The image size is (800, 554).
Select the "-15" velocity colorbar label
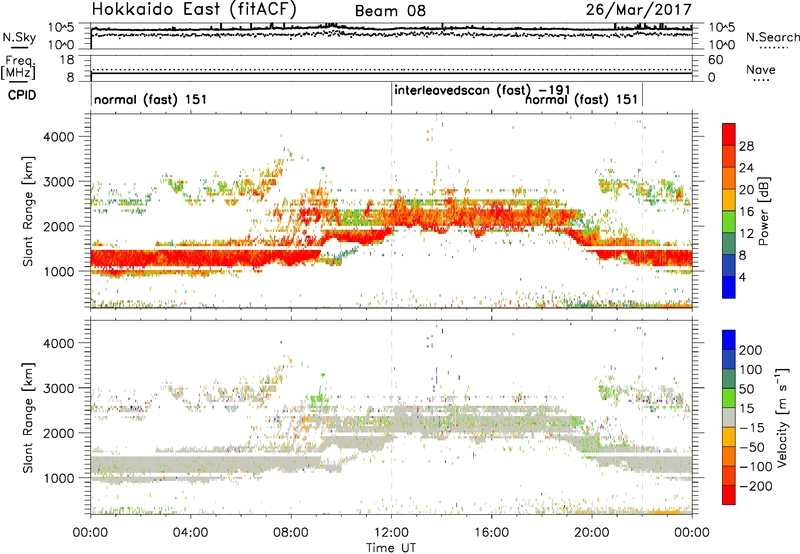coord(752,428)
